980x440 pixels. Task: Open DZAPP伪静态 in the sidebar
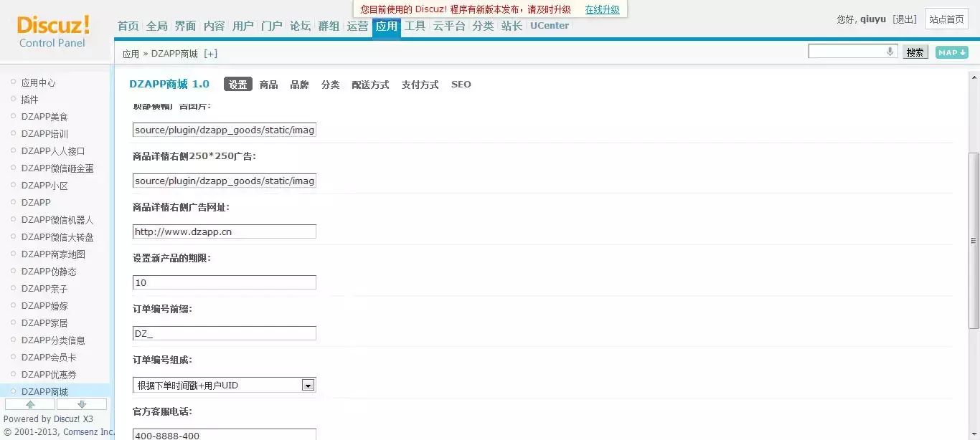tap(49, 272)
